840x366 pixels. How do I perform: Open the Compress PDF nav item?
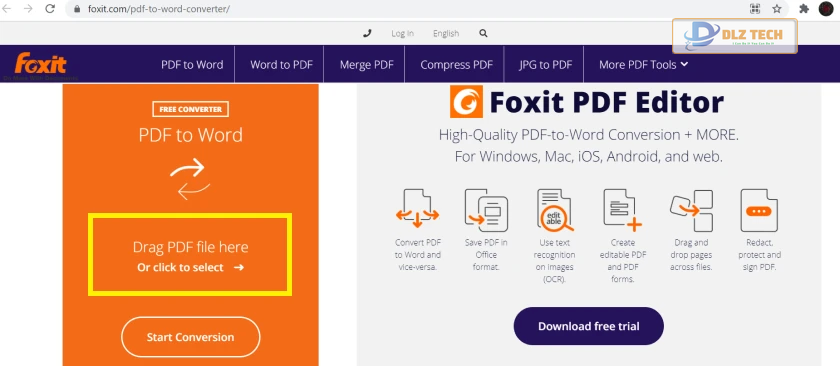456,65
